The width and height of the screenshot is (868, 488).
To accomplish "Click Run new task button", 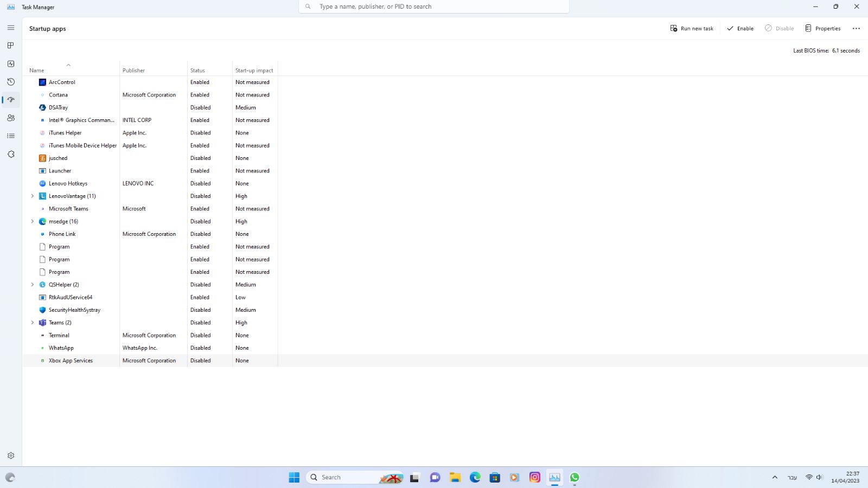I will 692,29.
